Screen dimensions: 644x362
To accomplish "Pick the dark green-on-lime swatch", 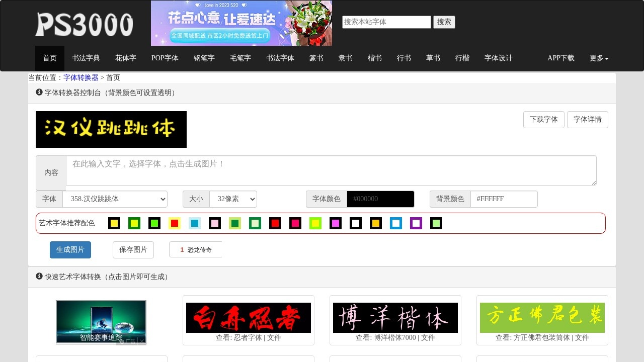I will coord(235,223).
